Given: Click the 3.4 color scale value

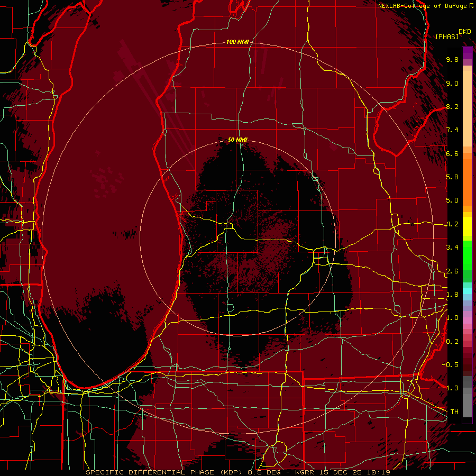Looking at the screenshot, I should click(x=452, y=248).
